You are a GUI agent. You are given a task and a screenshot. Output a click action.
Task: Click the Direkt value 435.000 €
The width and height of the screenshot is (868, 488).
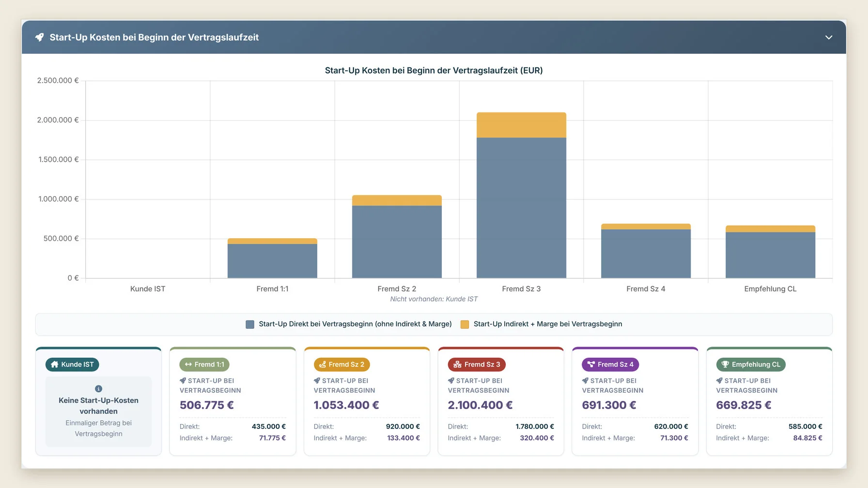[269, 427]
